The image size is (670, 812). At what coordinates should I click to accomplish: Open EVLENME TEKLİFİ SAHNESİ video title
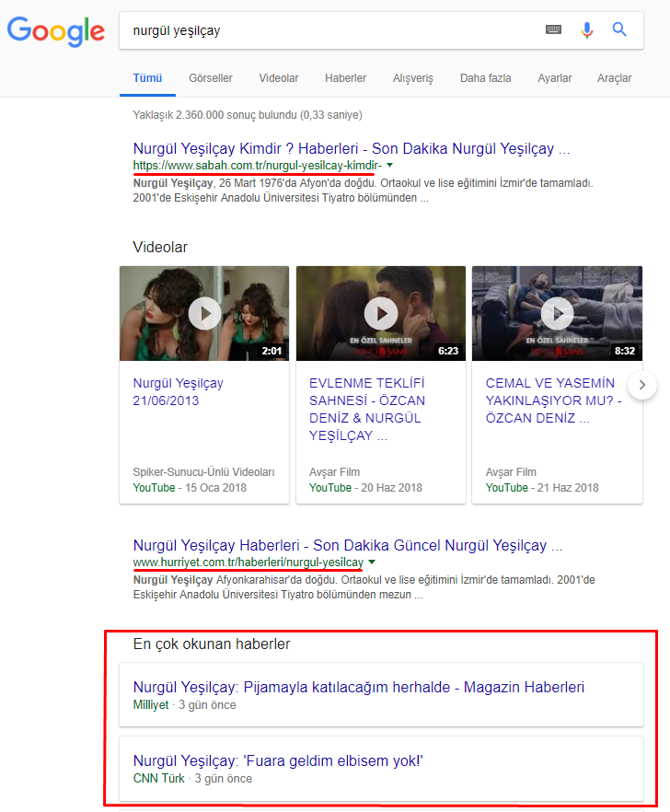[x=367, y=409]
